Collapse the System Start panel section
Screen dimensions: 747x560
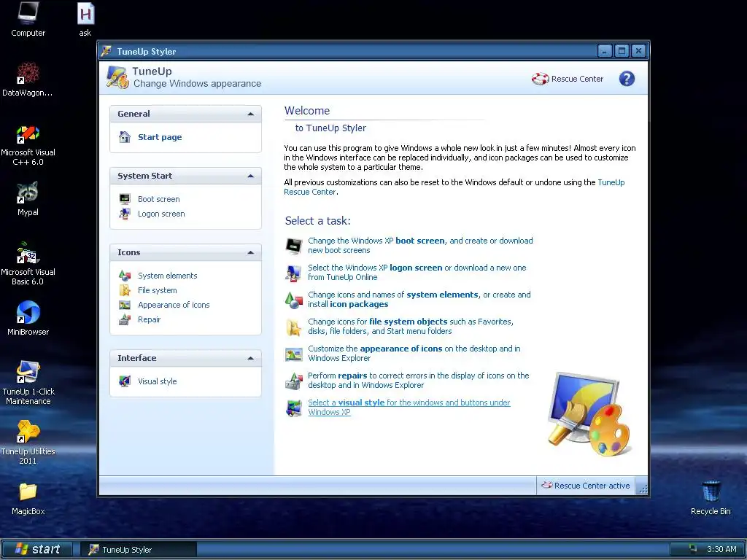point(251,176)
